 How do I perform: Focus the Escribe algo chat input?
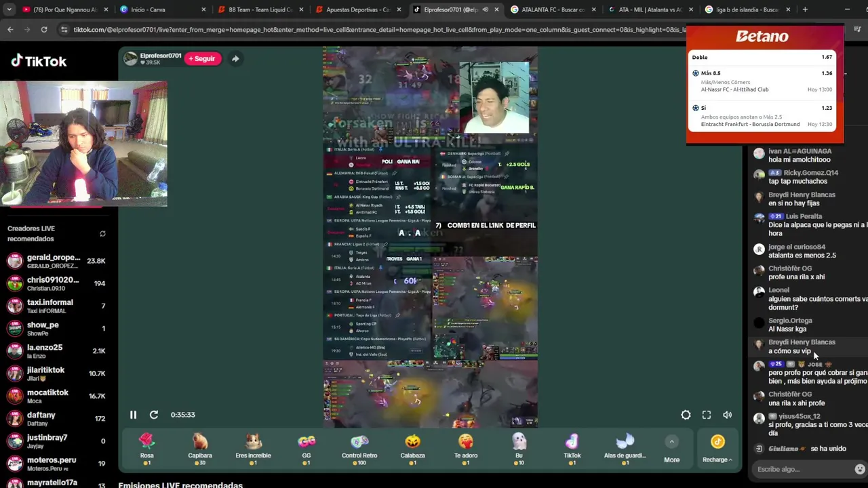click(x=800, y=469)
